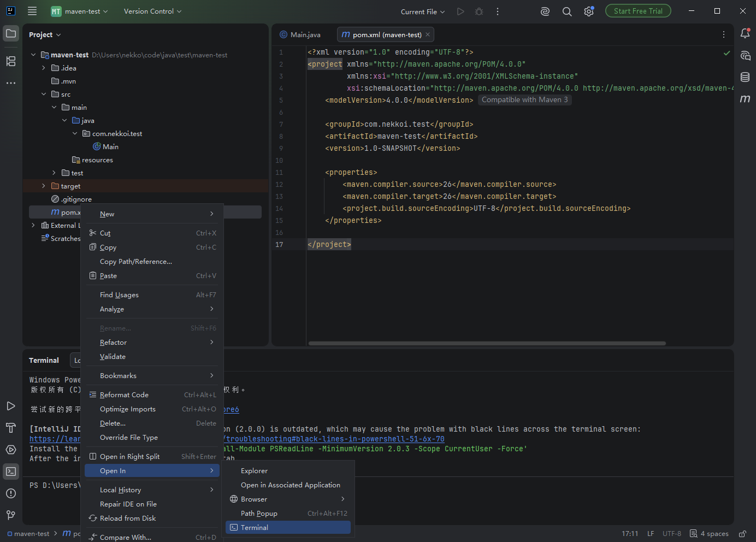756x542 pixels.
Task: Open more run actions menu
Action: tap(498, 11)
